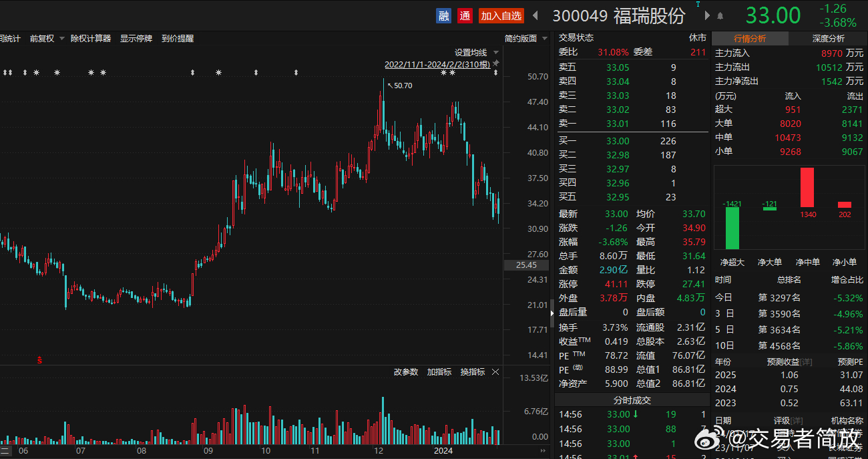Expand the 简约版面 layout dropdown

[x=526, y=39]
